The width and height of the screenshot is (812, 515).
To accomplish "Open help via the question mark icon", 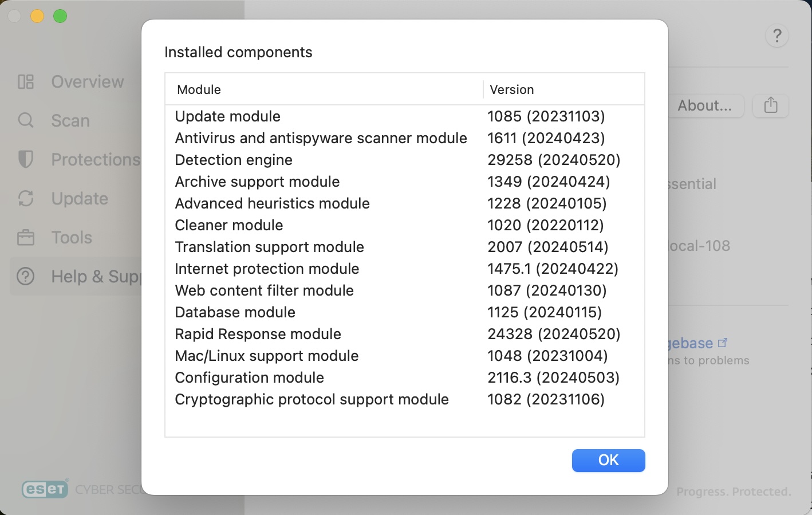I will (x=776, y=36).
